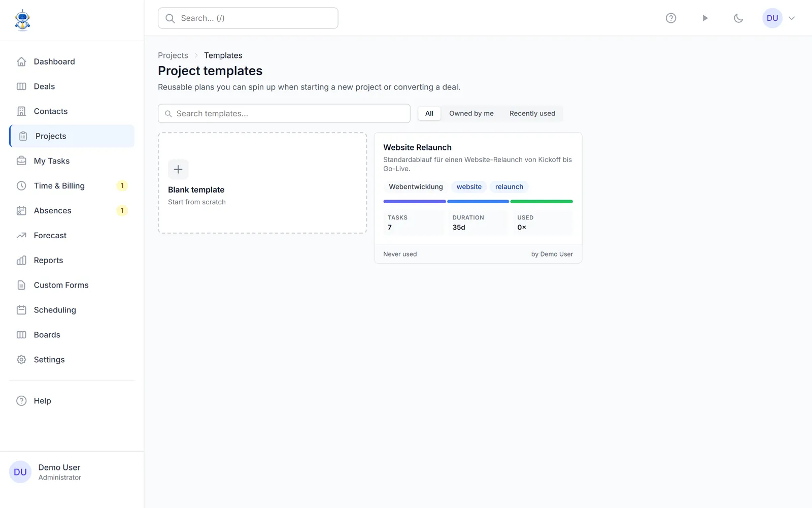Click the plus icon on Blank template
The image size is (812, 508).
point(178,169)
